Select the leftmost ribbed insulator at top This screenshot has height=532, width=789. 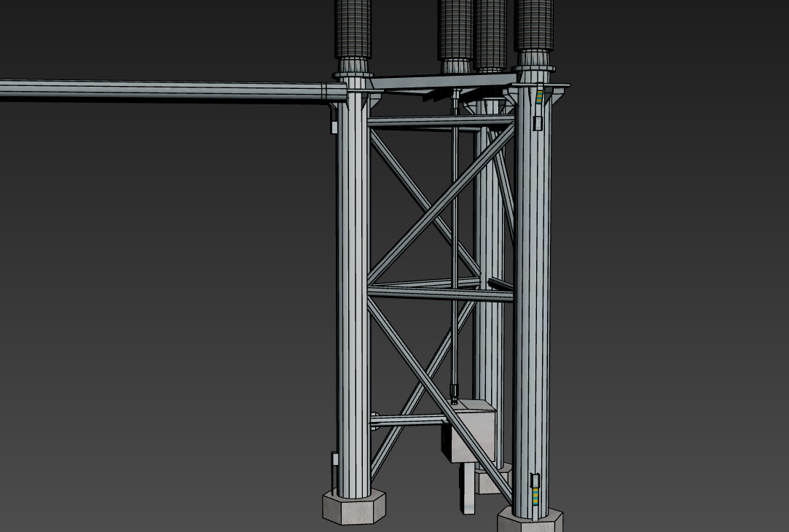click(x=353, y=29)
